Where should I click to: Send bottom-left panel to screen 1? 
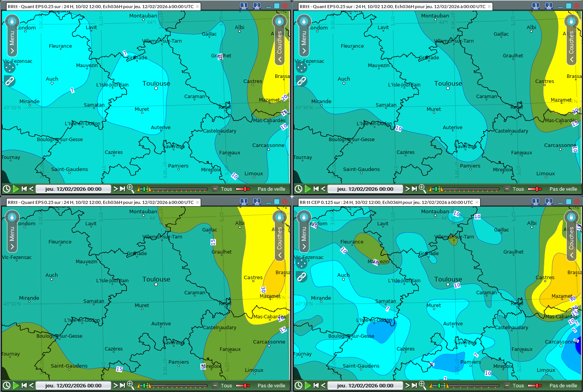tap(244, 202)
